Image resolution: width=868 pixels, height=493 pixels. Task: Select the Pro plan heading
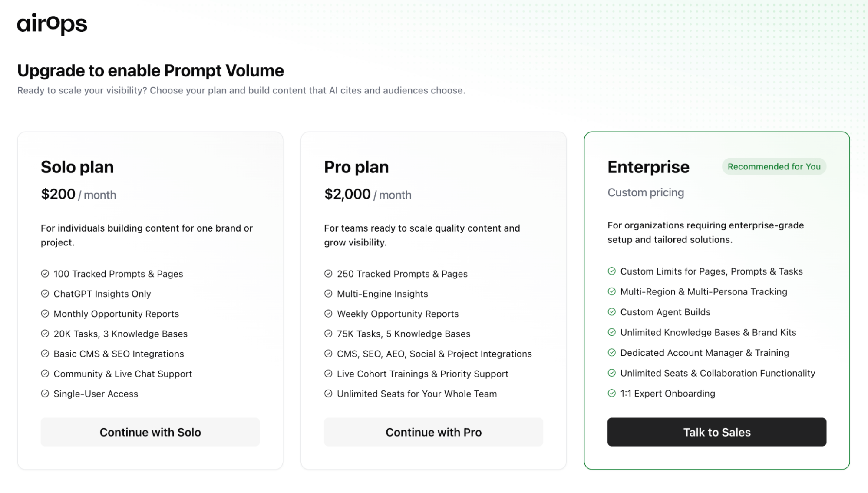[x=356, y=167]
